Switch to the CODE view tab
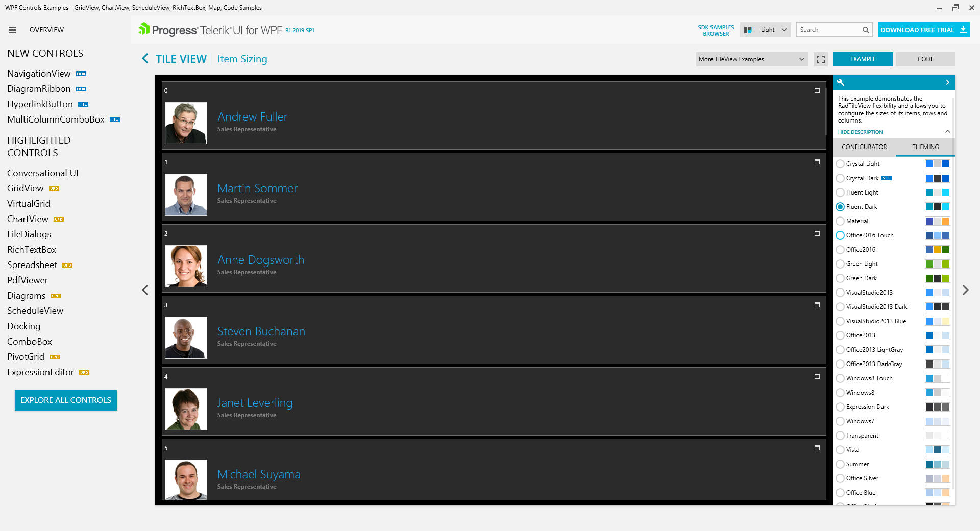 925,59
